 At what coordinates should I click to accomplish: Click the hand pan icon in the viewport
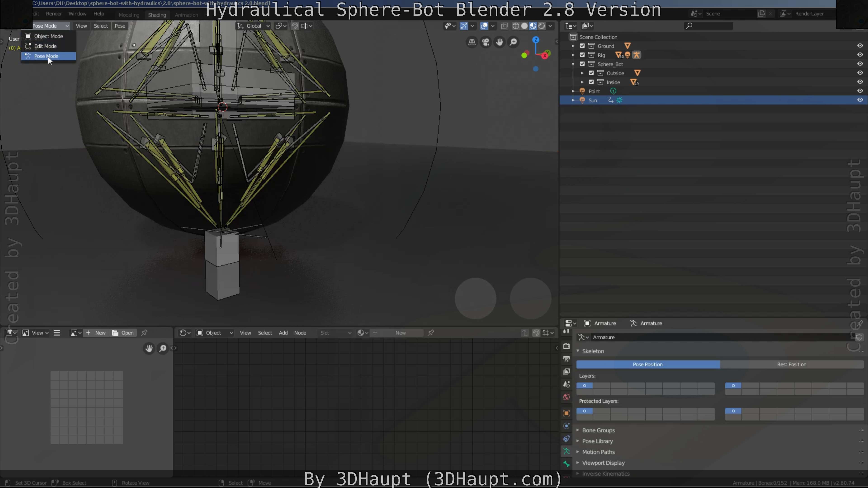[499, 42]
